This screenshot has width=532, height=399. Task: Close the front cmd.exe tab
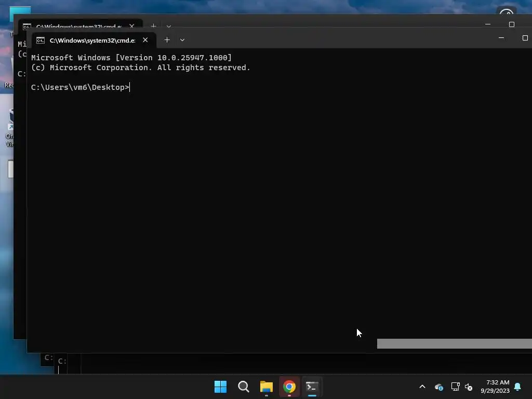tap(145, 40)
